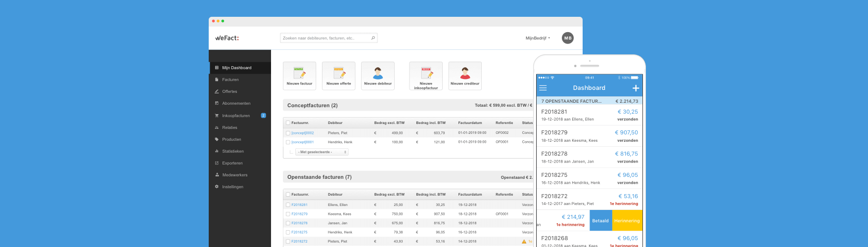Click the Offertes pencil icon in sidebar
This screenshot has width=868, height=247.
coord(217,91)
